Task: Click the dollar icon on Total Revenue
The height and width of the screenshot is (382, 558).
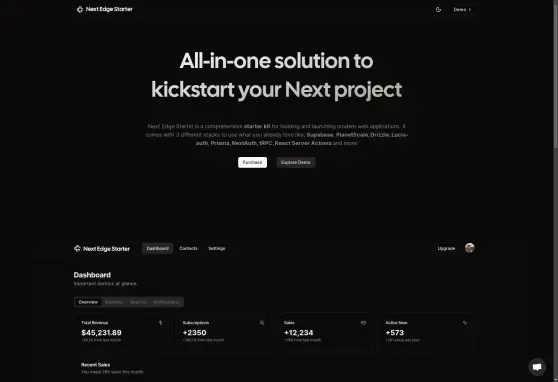Action: click(x=160, y=323)
